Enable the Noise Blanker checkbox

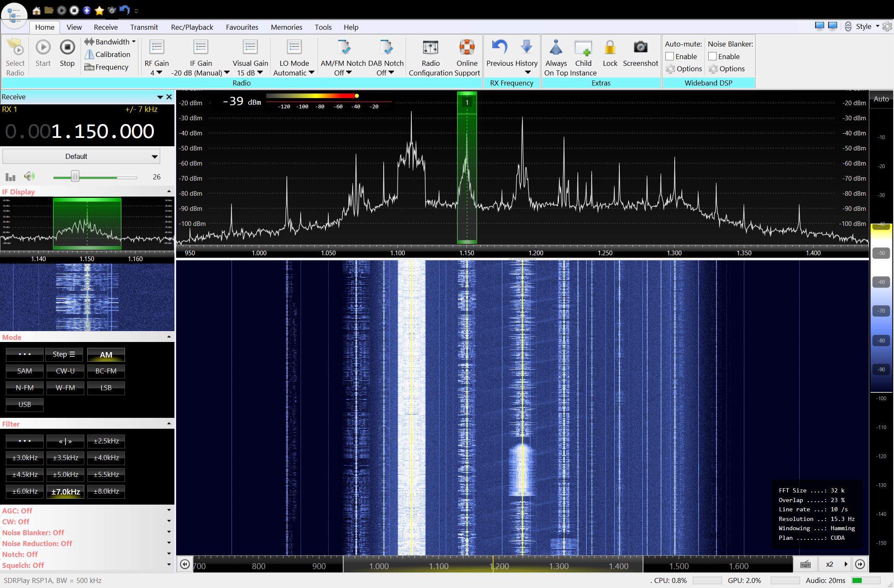click(x=712, y=56)
